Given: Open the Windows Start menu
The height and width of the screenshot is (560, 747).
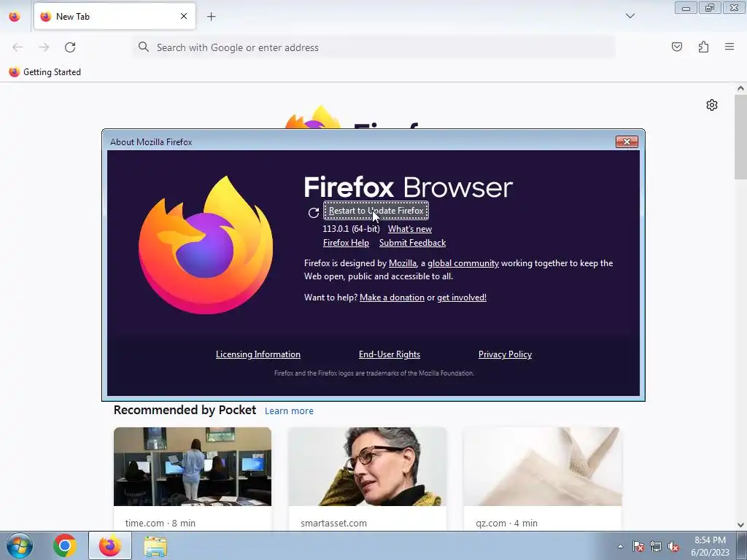Looking at the screenshot, I should click(20, 545).
